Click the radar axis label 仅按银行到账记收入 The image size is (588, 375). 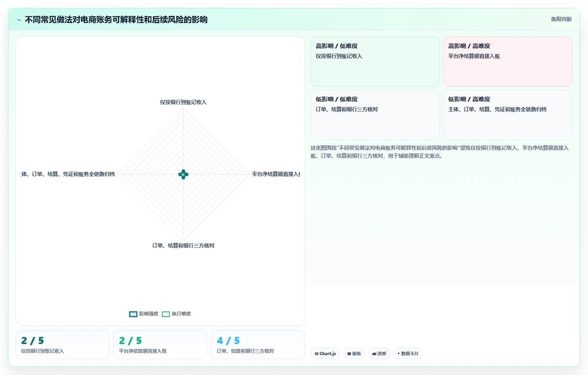point(183,102)
